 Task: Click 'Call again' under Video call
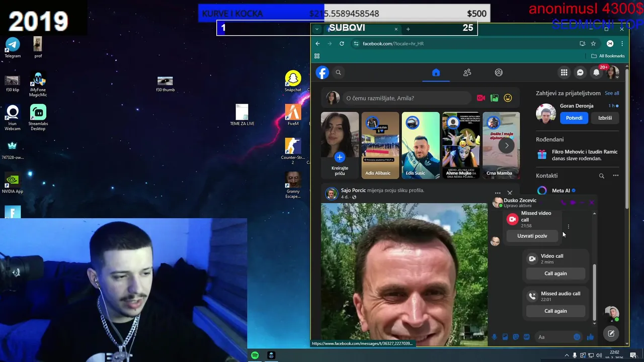(555, 274)
